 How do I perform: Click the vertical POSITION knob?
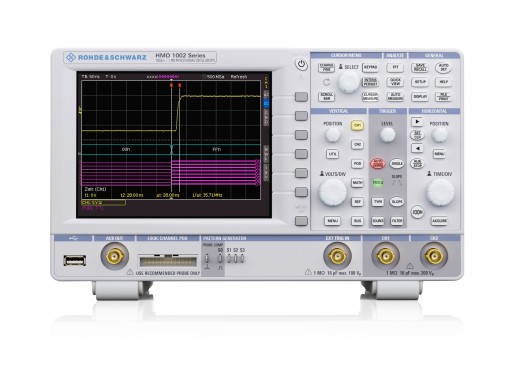click(333, 135)
